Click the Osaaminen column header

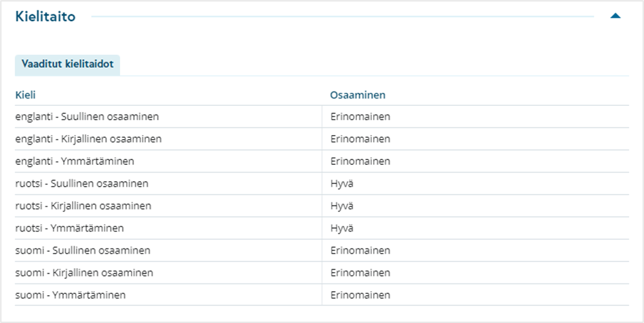(x=358, y=95)
